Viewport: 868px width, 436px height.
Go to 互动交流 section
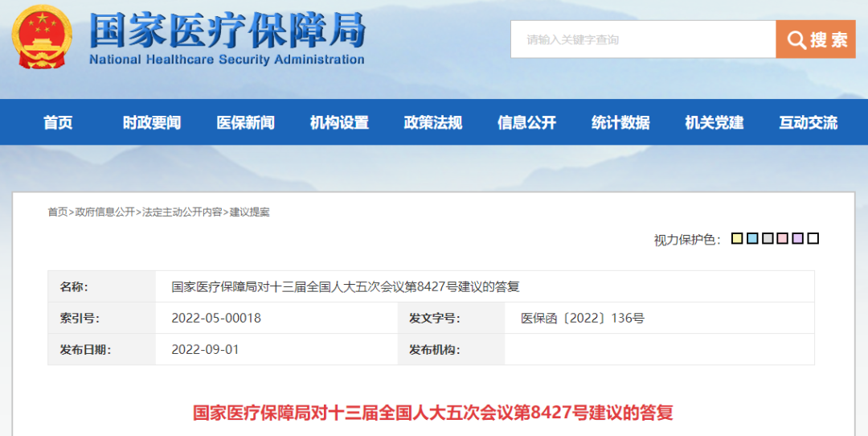click(x=808, y=123)
